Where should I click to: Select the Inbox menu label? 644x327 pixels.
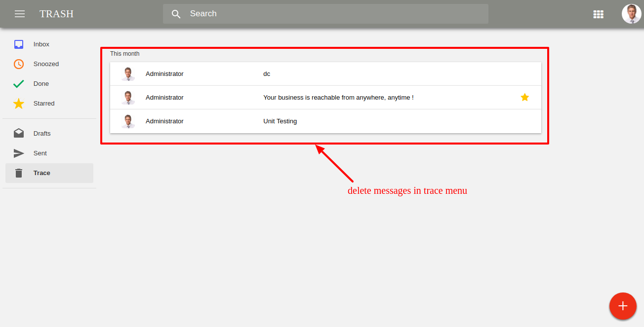(x=41, y=44)
